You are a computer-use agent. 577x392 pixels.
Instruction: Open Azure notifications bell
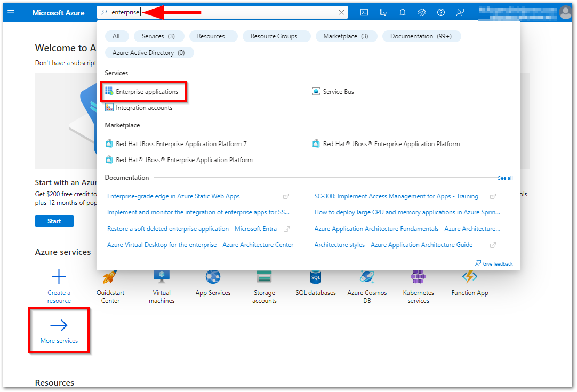[403, 12]
